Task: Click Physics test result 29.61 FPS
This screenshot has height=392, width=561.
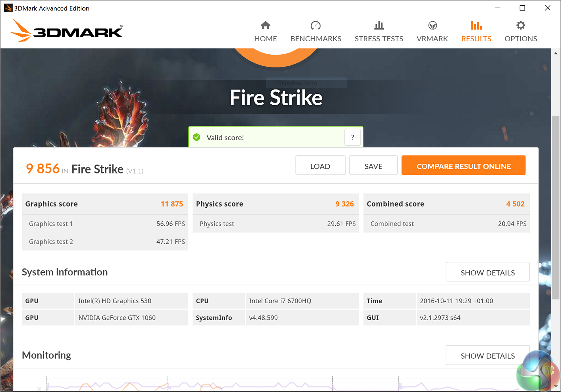Action: click(x=341, y=224)
